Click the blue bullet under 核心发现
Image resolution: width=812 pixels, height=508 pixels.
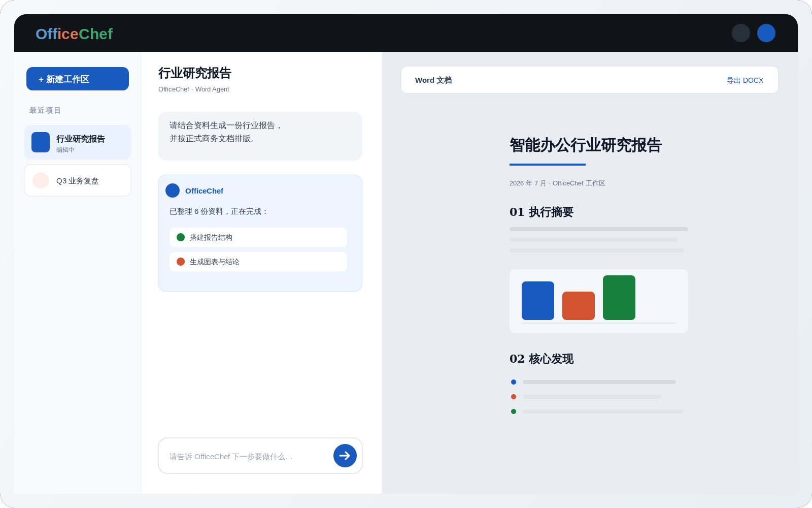click(514, 382)
